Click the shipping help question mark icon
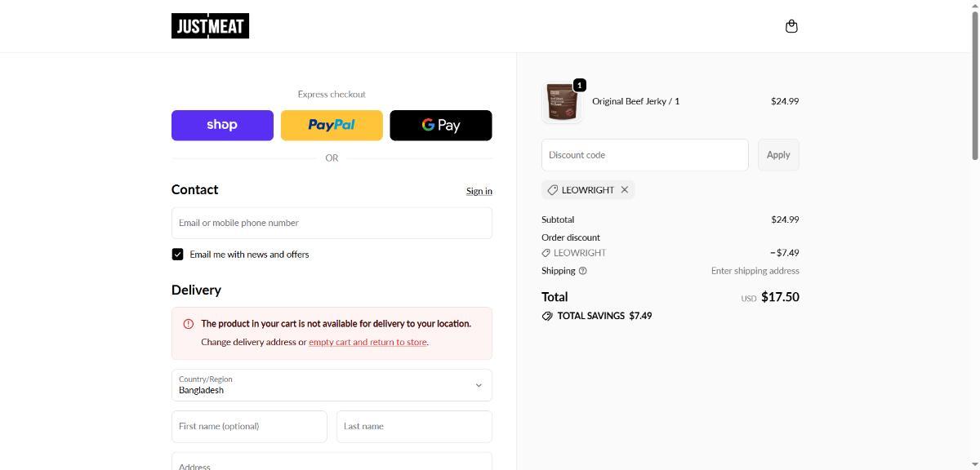 click(582, 271)
